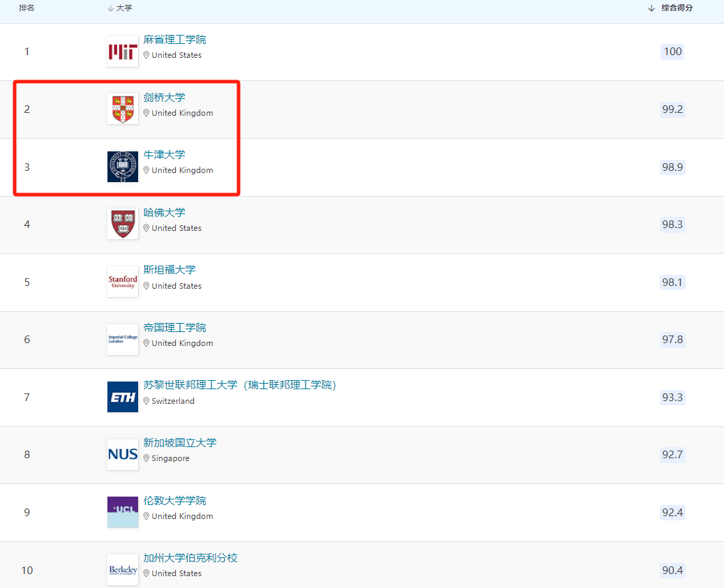Click the UCL logo
The width and height of the screenshot is (724, 588).
[123, 512]
